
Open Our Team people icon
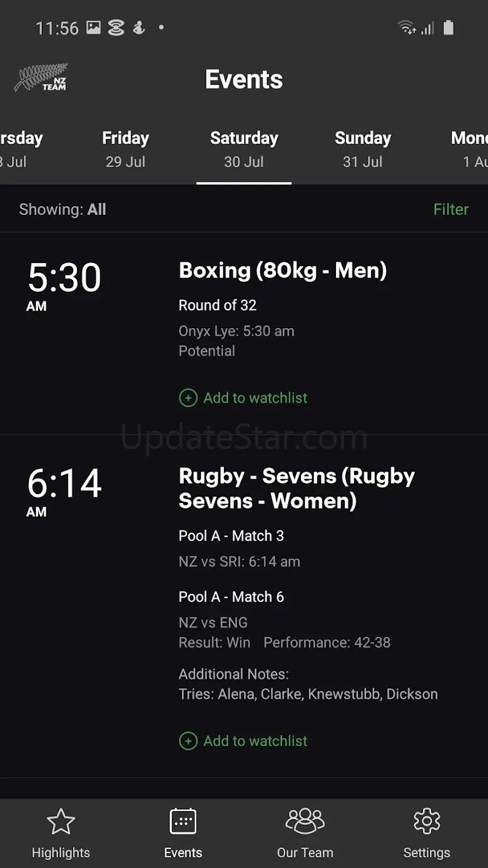(x=305, y=822)
